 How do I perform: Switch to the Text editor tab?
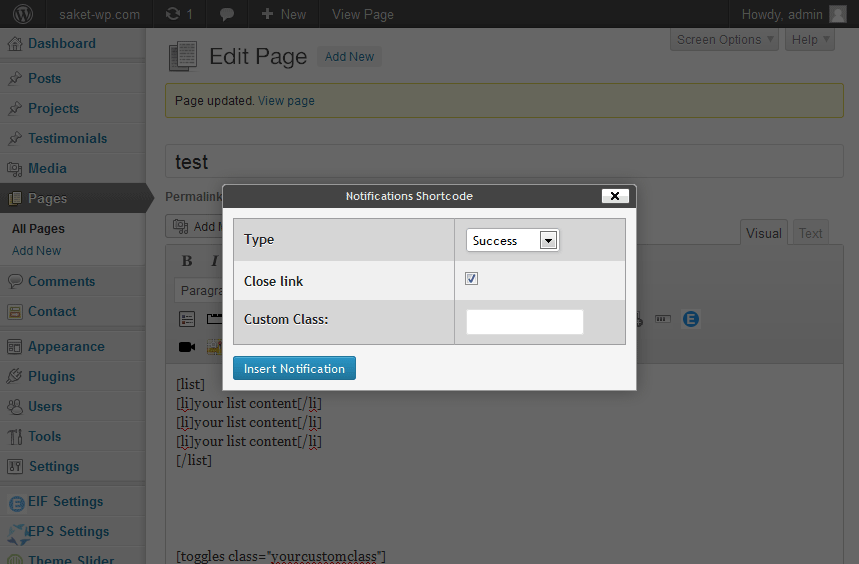point(810,233)
